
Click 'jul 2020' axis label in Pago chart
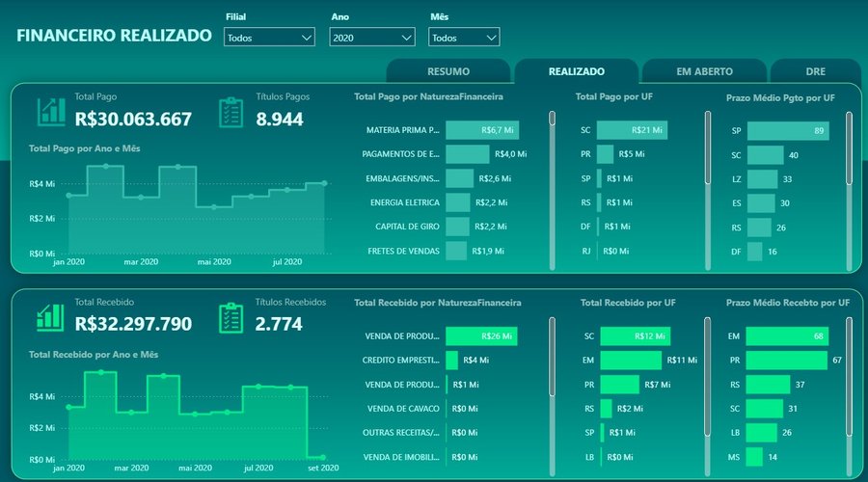[x=287, y=262]
